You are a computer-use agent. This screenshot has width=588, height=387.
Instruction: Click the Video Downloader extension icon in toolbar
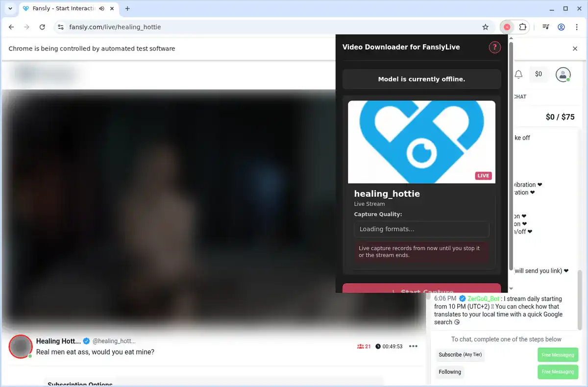pos(507,27)
